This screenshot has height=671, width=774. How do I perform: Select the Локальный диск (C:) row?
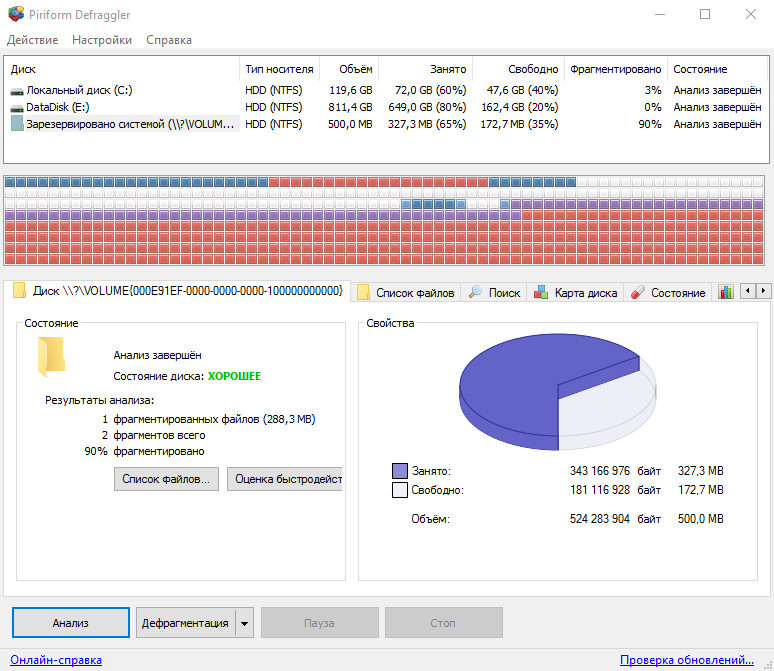386,90
